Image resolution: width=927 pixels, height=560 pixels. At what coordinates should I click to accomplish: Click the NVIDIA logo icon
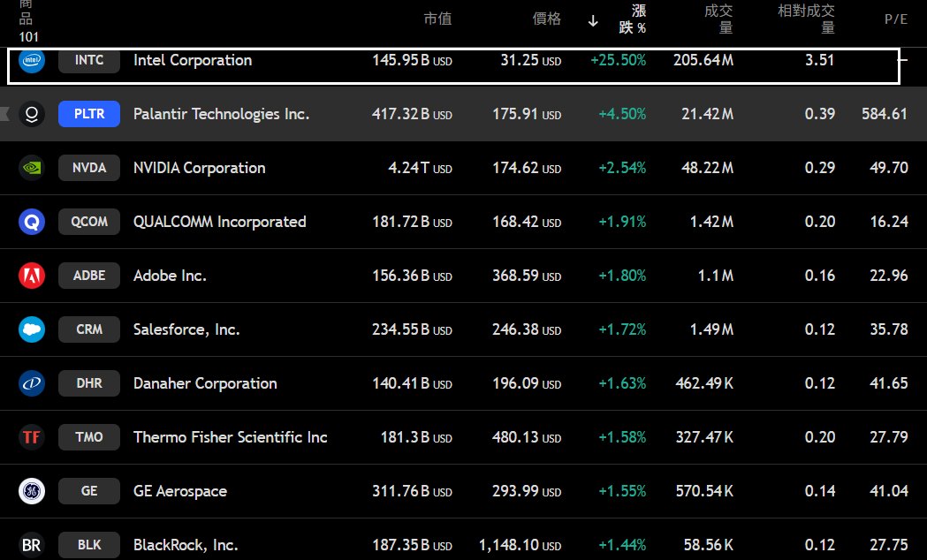tap(32, 169)
